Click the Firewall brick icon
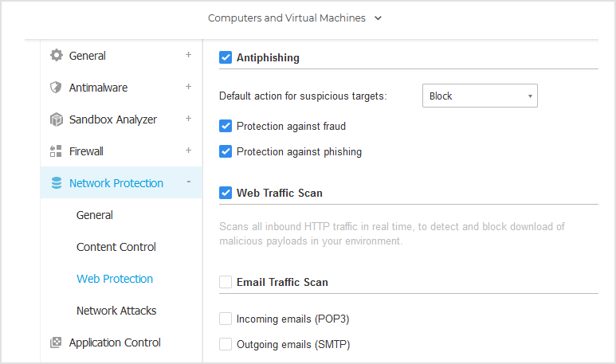 coord(56,151)
